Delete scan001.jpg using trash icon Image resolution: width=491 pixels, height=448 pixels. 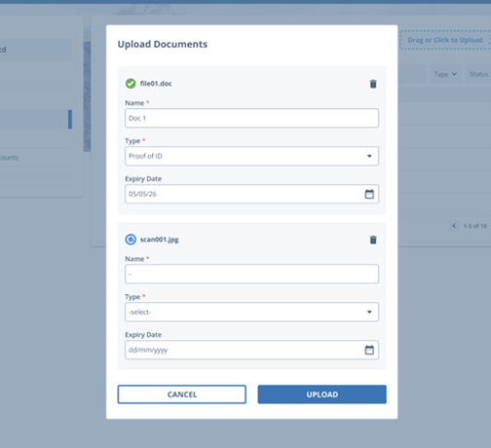pyautogui.click(x=373, y=240)
